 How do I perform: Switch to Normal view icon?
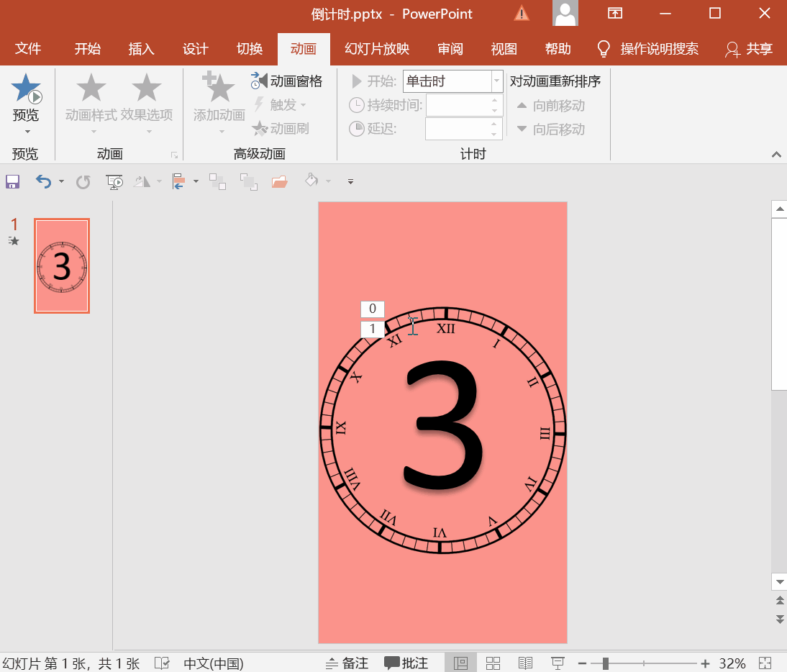click(460, 663)
